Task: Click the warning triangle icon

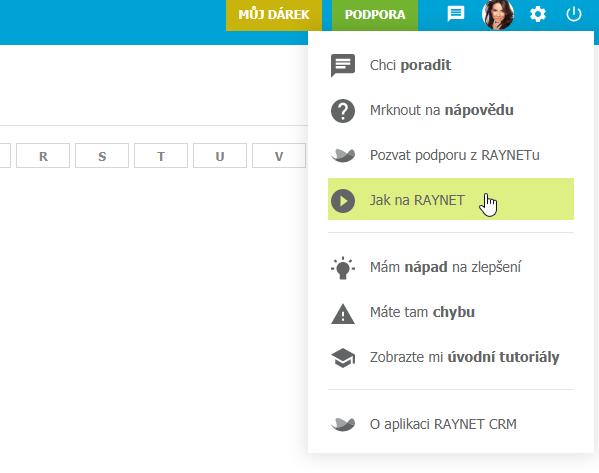Action: (343, 314)
